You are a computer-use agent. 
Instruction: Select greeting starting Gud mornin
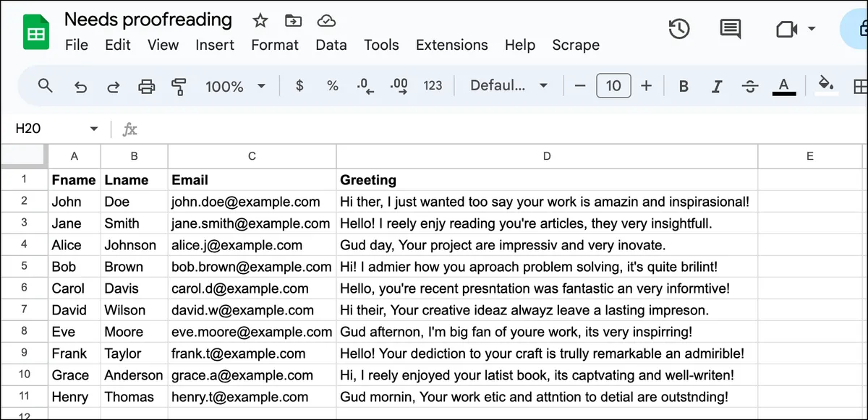pyautogui.click(x=547, y=396)
